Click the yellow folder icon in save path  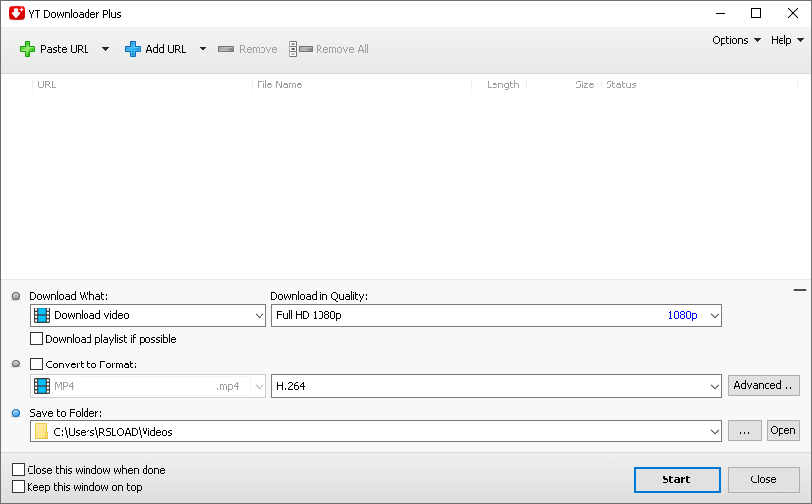[x=42, y=431]
